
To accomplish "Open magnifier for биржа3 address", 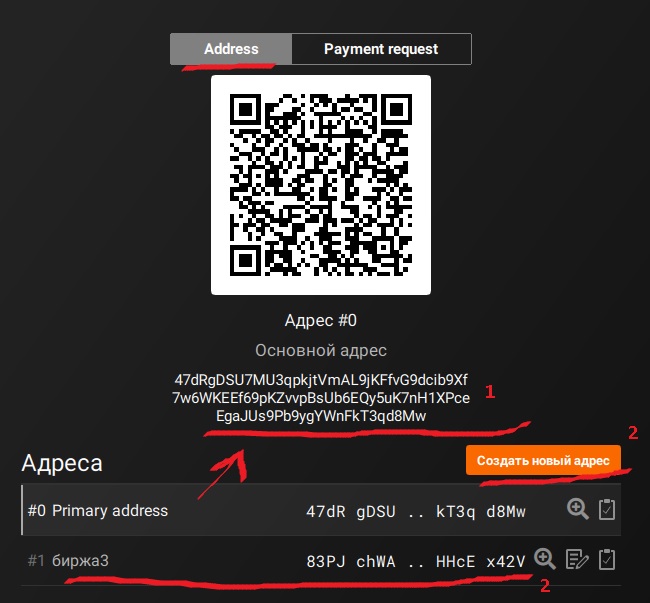I will coord(545,559).
